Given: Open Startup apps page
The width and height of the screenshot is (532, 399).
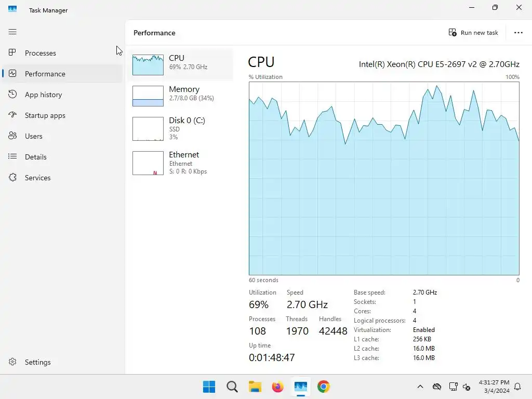Looking at the screenshot, I should pyautogui.click(x=45, y=115).
